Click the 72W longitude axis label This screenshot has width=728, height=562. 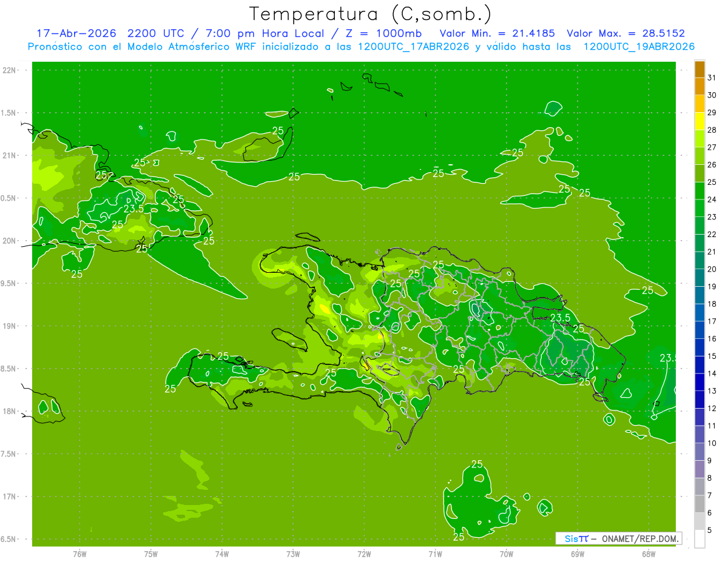tap(364, 554)
